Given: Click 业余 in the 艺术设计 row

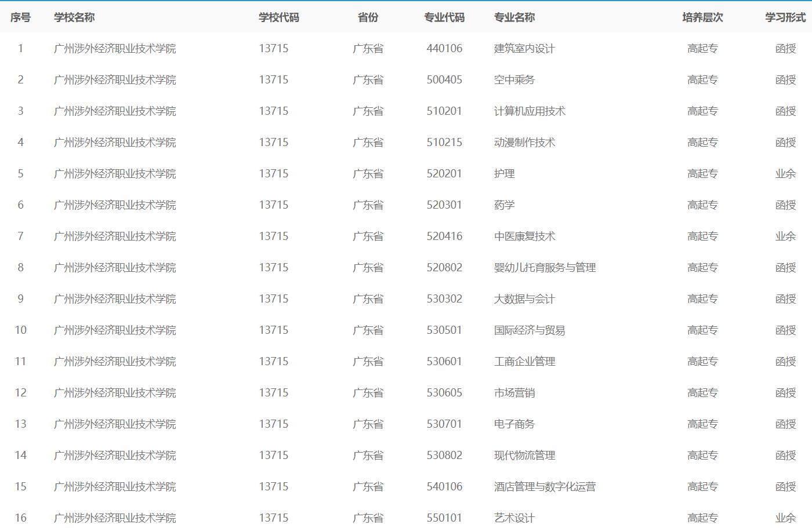Looking at the screenshot, I should click(x=785, y=518).
